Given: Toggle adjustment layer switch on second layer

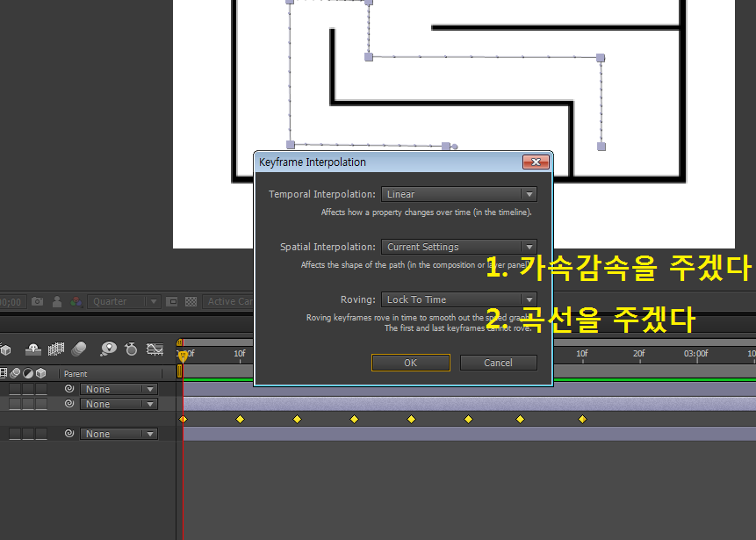Looking at the screenshot, I should tap(28, 404).
